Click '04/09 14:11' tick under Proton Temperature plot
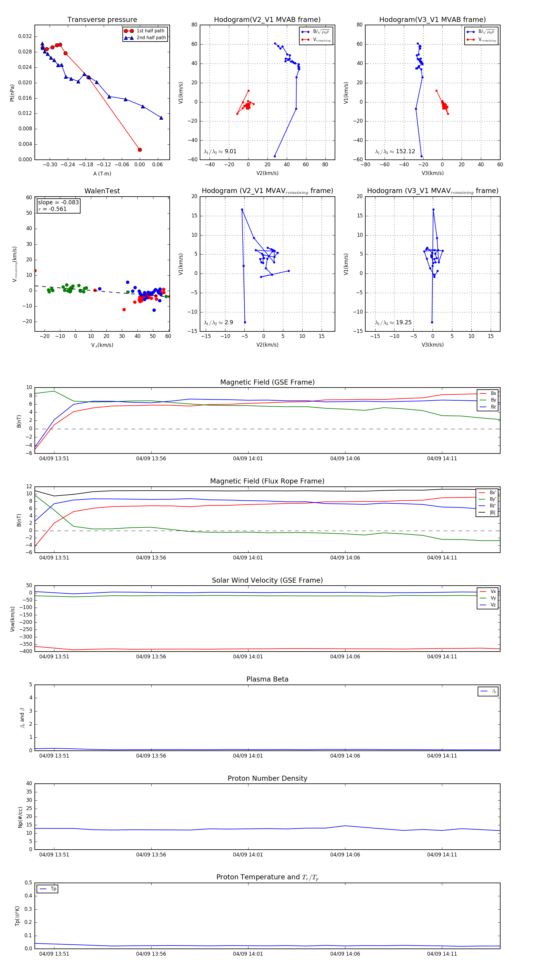The height and width of the screenshot is (980, 535). 442,954
